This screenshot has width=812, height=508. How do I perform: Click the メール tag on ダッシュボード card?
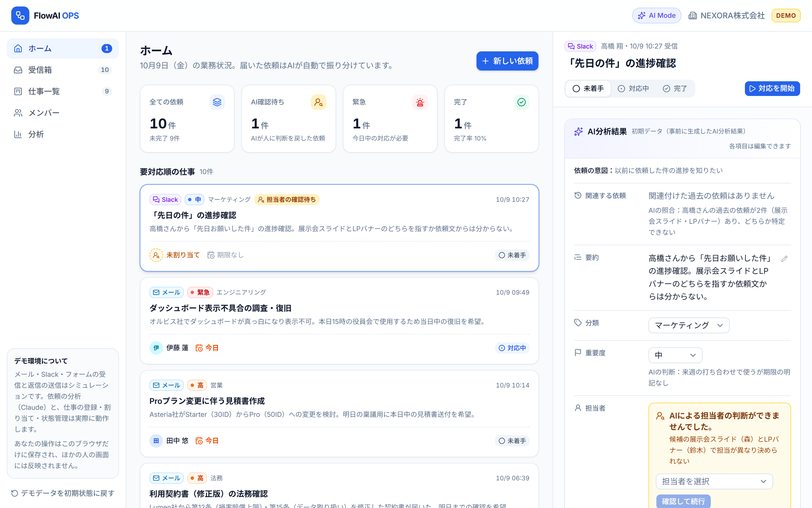coord(166,292)
